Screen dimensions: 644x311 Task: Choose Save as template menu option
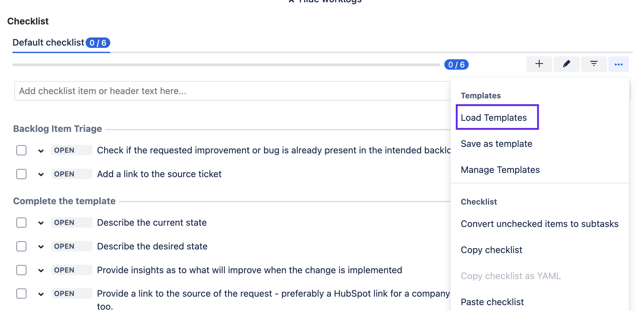(496, 144)
